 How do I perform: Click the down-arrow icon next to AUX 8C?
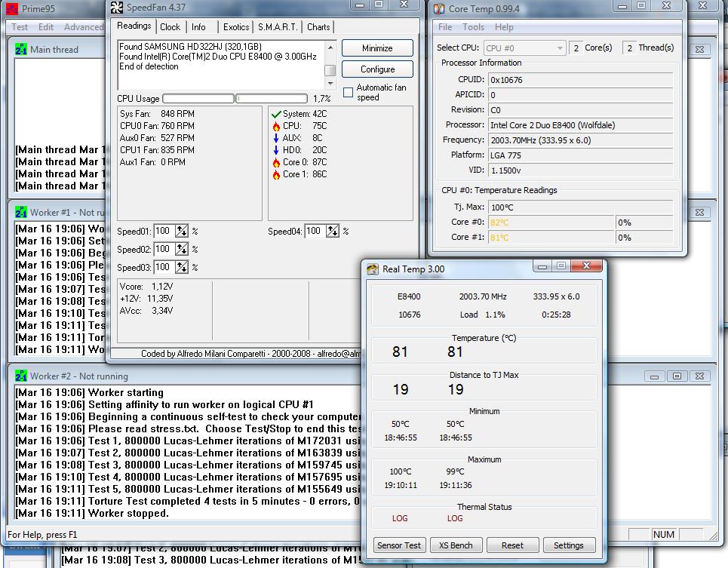276,138
